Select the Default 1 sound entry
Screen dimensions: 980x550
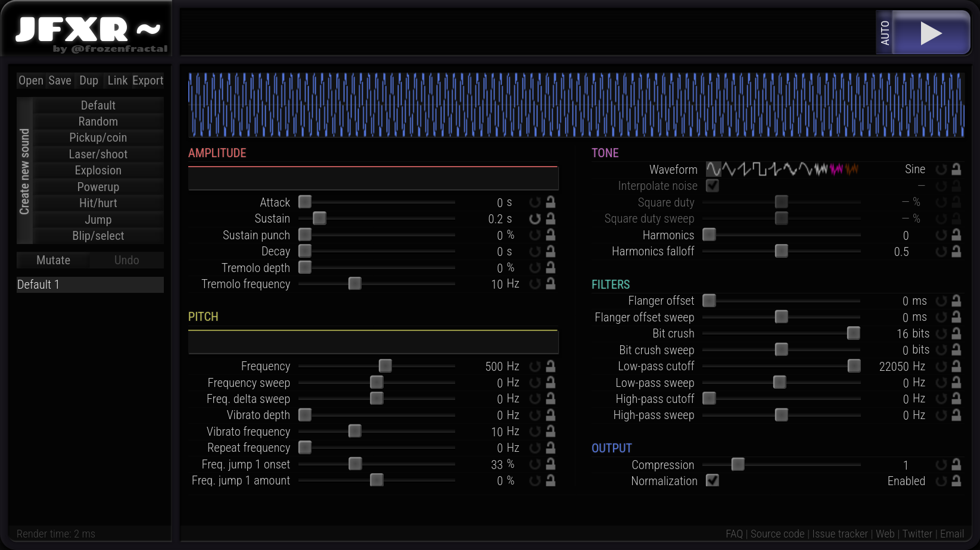tap(90, 285)
